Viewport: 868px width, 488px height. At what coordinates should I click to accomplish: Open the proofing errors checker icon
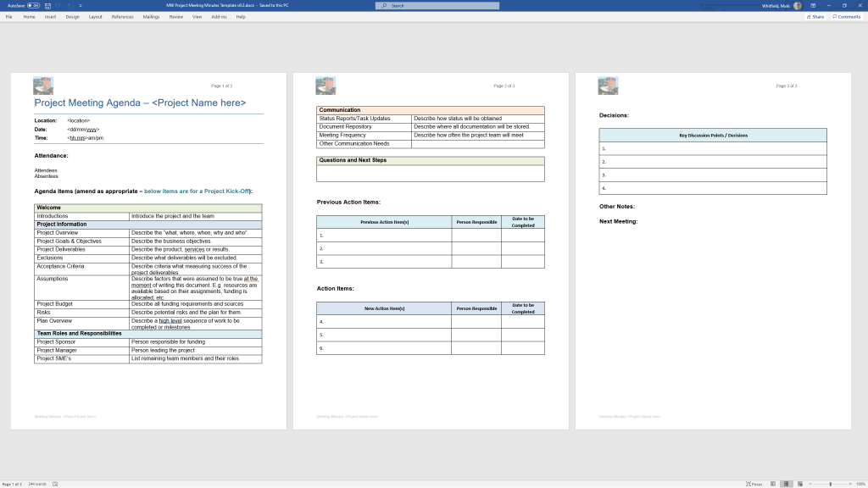click(55, 483)
